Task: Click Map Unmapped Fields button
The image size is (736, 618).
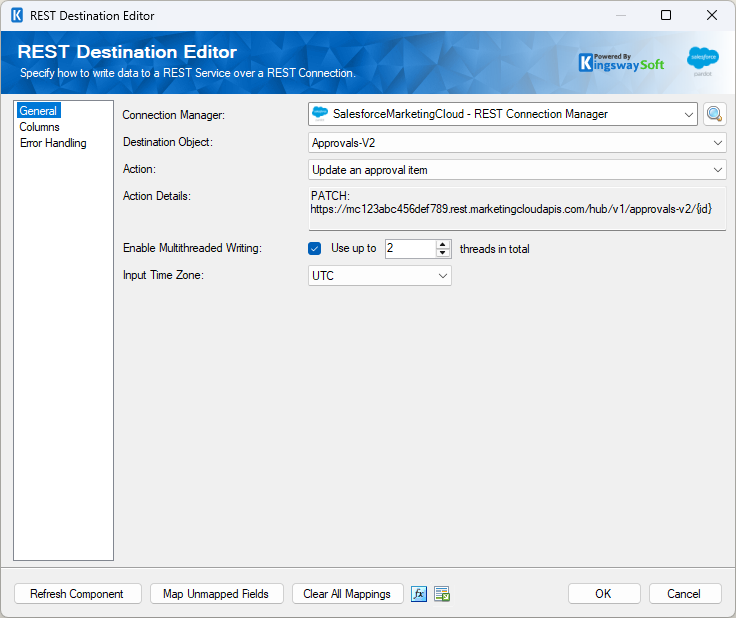Action: [216, 594]
